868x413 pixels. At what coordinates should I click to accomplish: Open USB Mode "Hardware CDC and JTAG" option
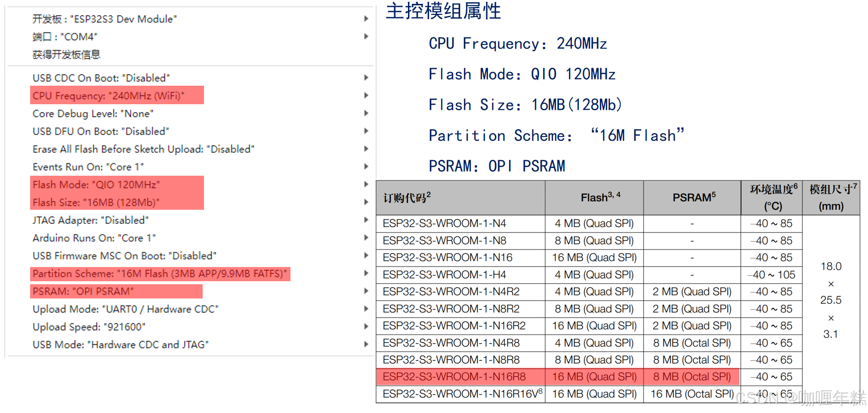point(189,345)
